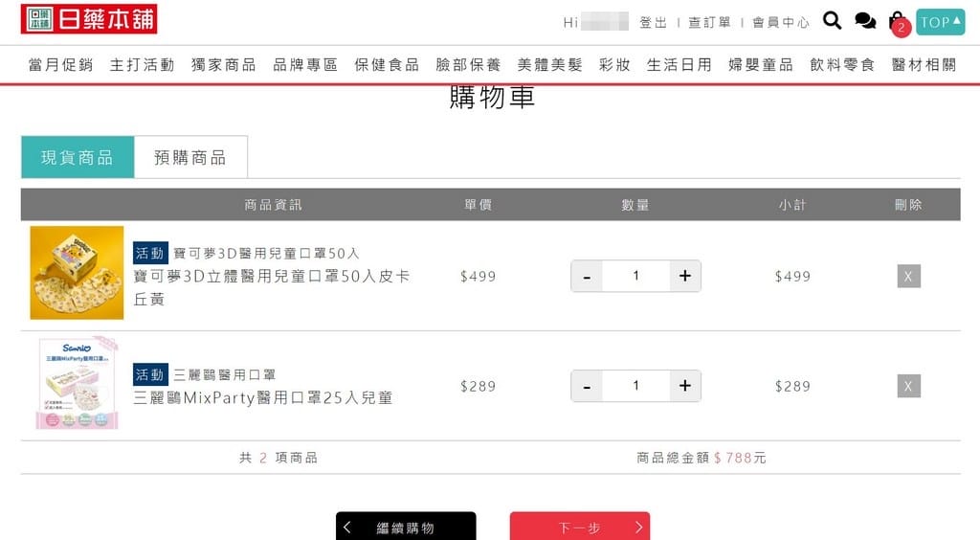Open the 品牌專區 menu
Image resolution: width=980 pixels, height=540 pixels.
click(305, 64)
